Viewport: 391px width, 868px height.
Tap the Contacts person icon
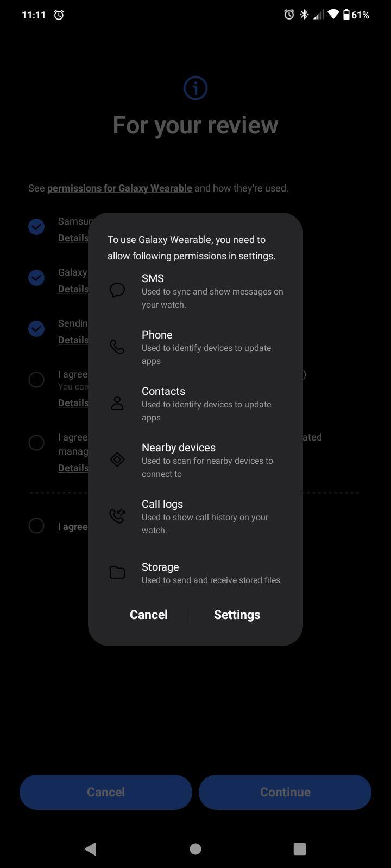[117, 403]
